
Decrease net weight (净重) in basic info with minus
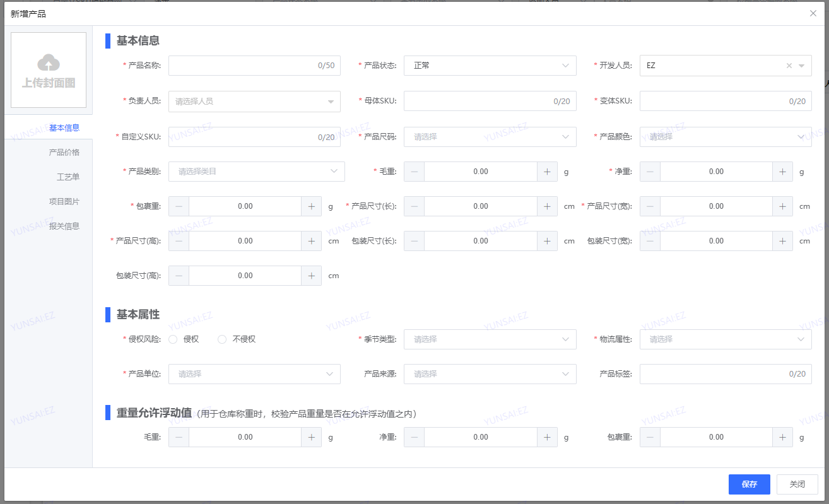click(x=650, y=172)
